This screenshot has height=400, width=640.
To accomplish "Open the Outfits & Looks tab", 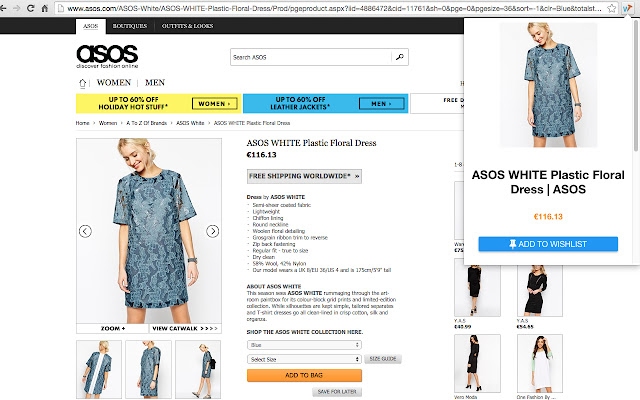I will click(x=187, y=26).
